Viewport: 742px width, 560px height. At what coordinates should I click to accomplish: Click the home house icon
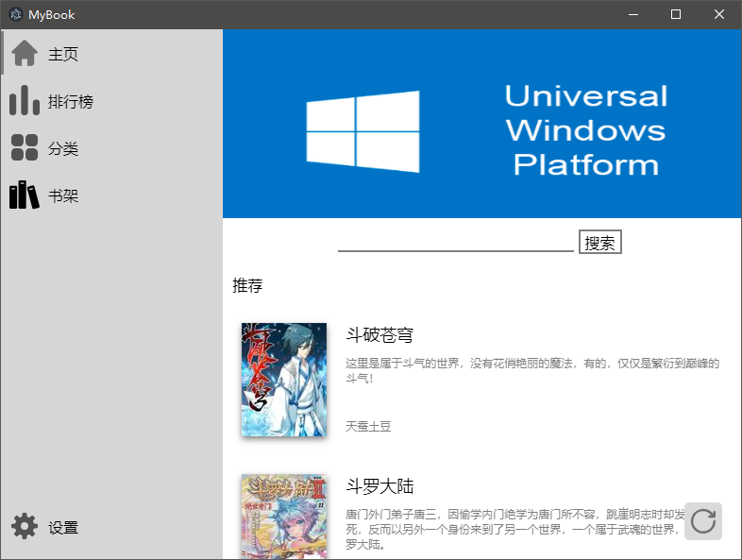pos(25,53)
